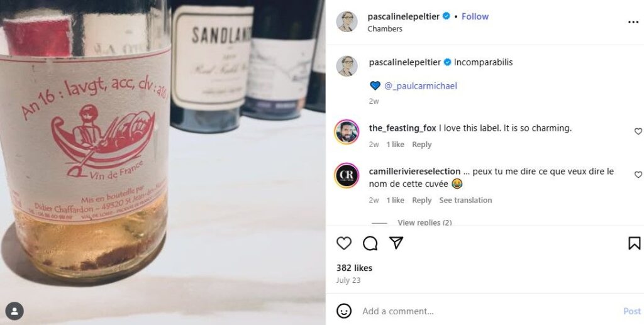Like the_feasting_fox's comment
This screenshot has height=325, width=644.
638,131
